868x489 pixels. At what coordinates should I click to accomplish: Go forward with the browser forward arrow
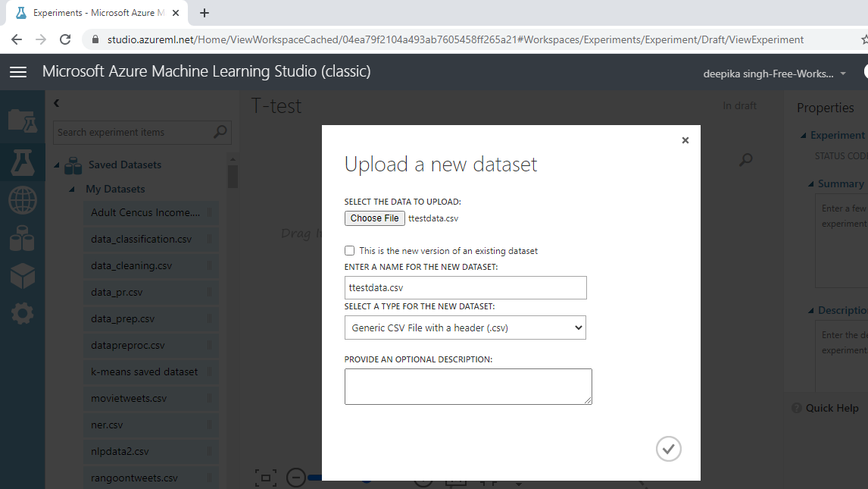41,39
